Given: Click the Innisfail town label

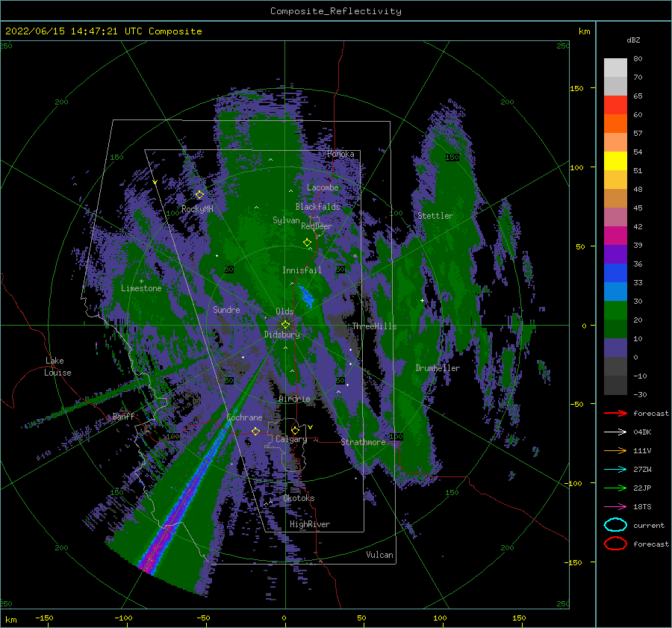Looking at the screenshot, I should pos(302,270).
